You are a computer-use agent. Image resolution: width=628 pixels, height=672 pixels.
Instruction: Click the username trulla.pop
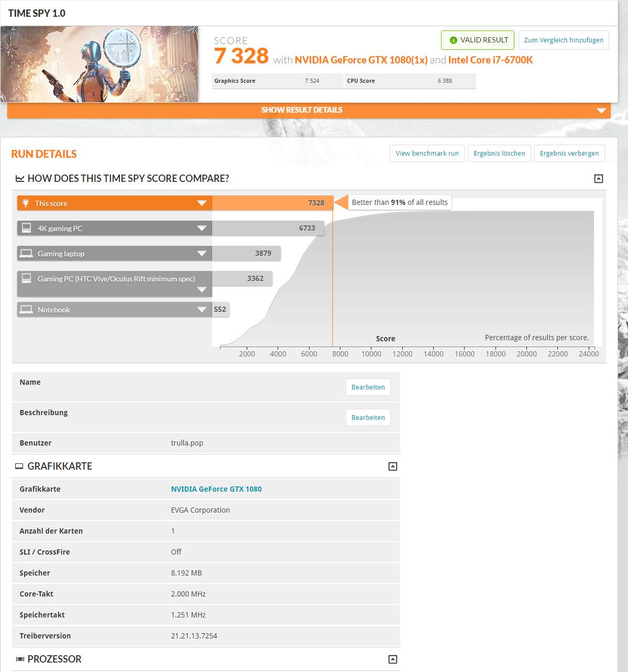(x=187, y=443)
